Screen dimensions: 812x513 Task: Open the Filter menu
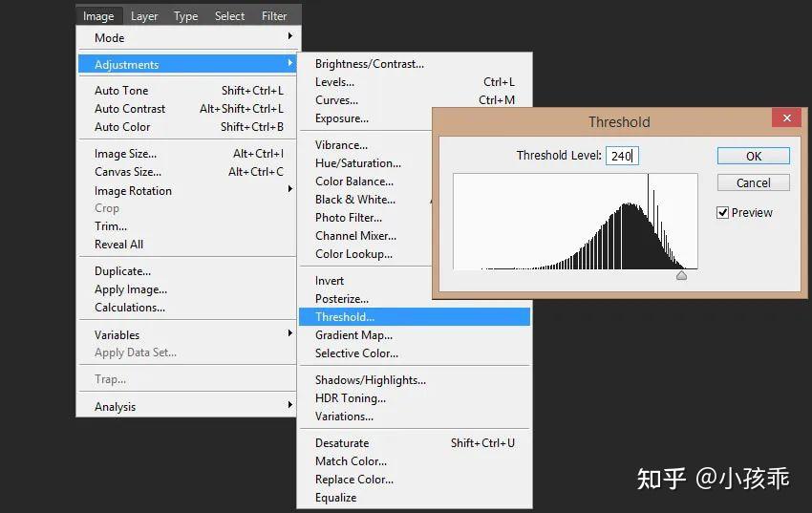tap(274, 16)
